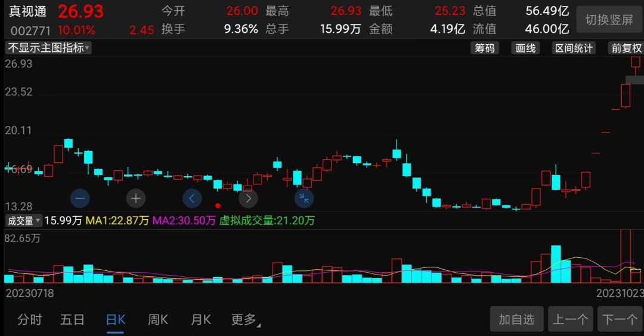Toggle the 前复权 adjustment option
The image size is (644, 336).
pyautogui.click(x=626, y=48)
